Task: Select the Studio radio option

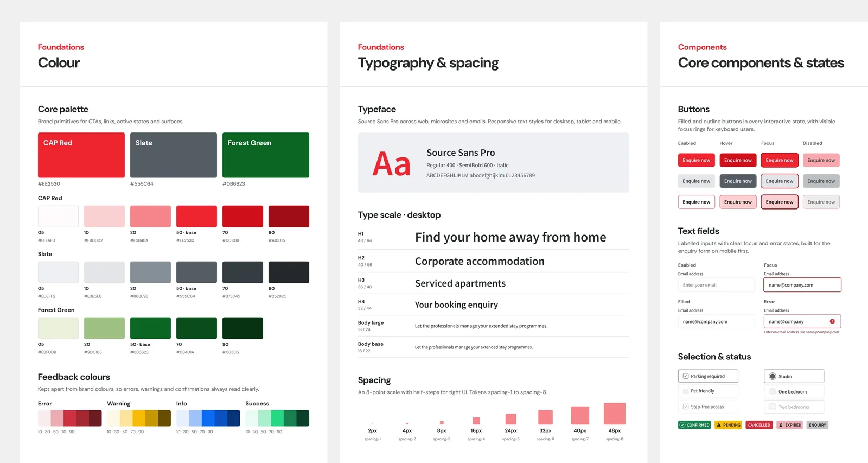Action: 773,376
